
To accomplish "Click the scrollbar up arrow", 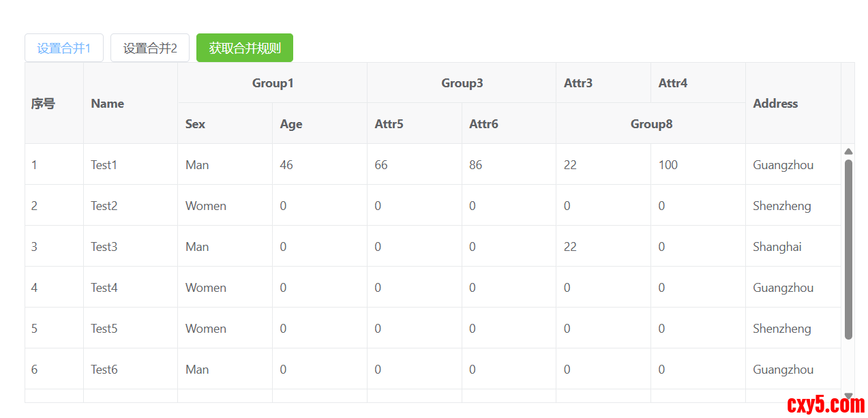I will (x=848, y=151).
